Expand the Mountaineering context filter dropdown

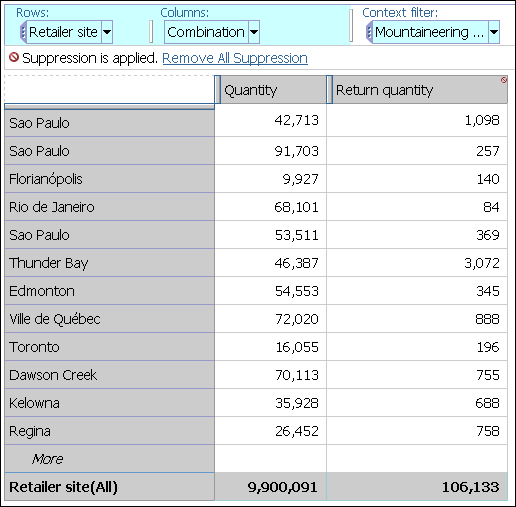(x=494, y=32)
